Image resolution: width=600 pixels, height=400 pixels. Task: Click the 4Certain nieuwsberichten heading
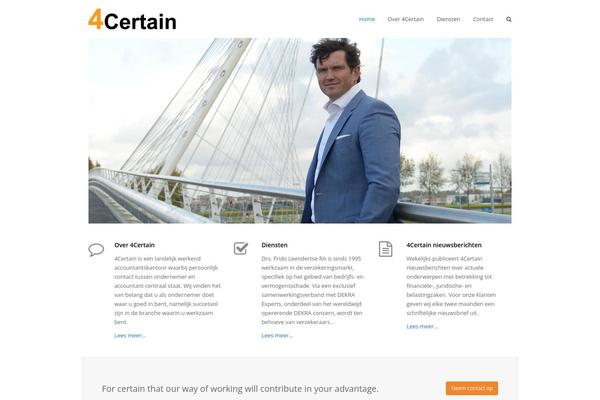tap(444, 245)
